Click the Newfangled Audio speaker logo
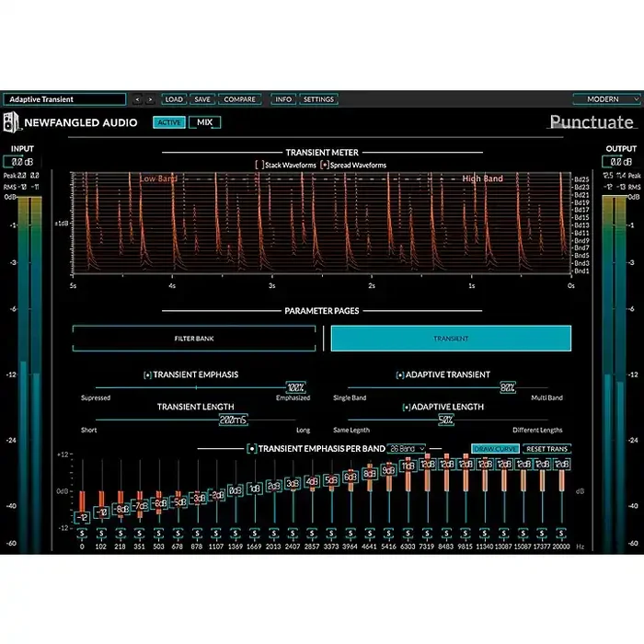 [11, 122]
